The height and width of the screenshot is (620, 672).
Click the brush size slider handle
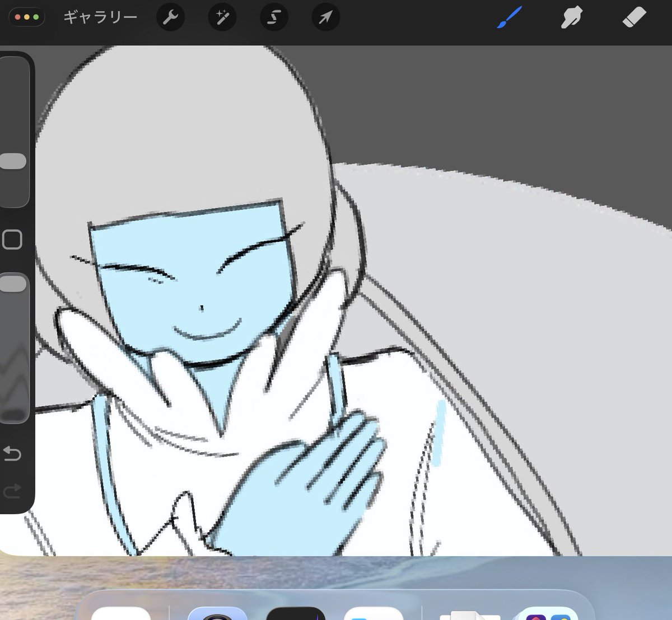click(x=13, y=161)
